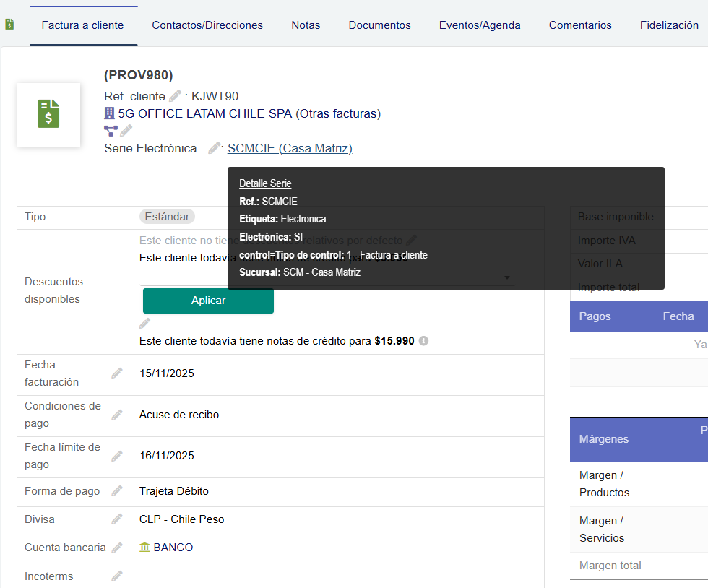Switch to the Contactos/Direcciones tab
Image resolution: width=708 pixels, height=588 pixels.
click(x=207, y=25)
